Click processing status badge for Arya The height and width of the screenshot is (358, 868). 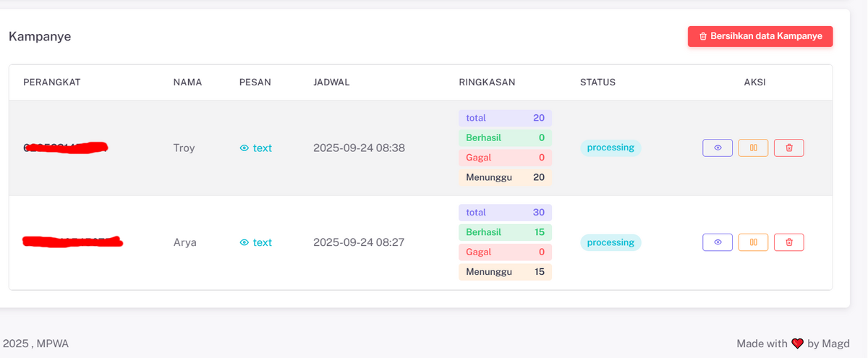point(610,242)
